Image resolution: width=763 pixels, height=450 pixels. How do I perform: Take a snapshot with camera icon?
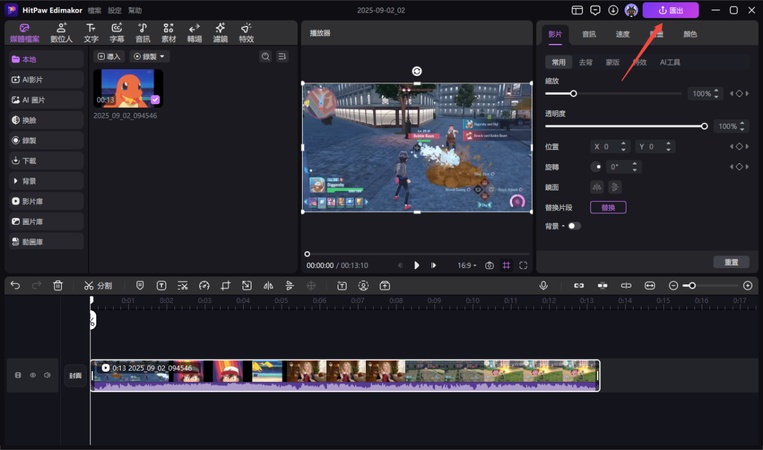(490, 266)
